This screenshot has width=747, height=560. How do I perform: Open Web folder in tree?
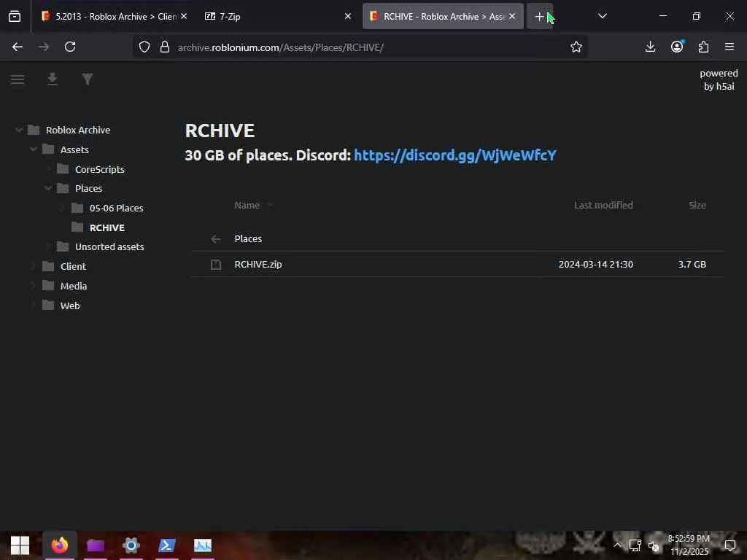point(69,306)
